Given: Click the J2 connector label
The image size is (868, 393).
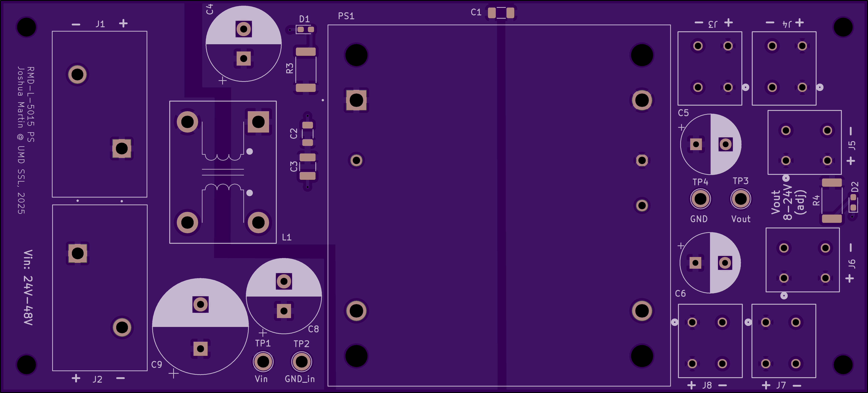Looking at the screenshot, I should tap(97, 379).
